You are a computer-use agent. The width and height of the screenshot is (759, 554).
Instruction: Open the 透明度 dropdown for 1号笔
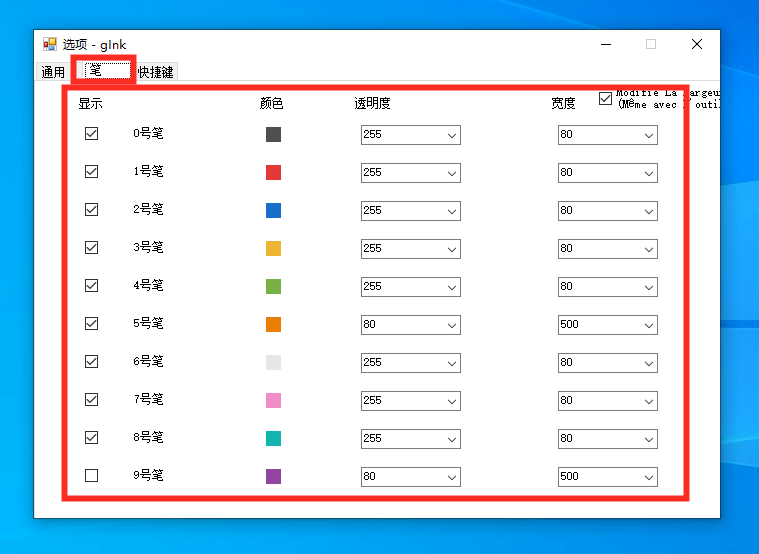point(410,173)
